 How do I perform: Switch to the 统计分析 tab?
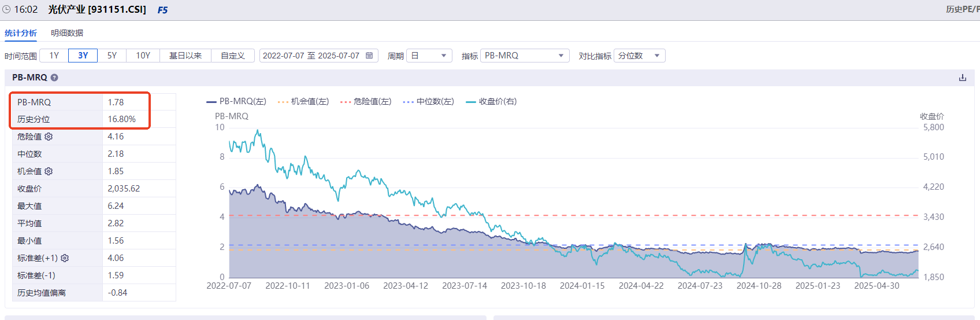[21, 33]
